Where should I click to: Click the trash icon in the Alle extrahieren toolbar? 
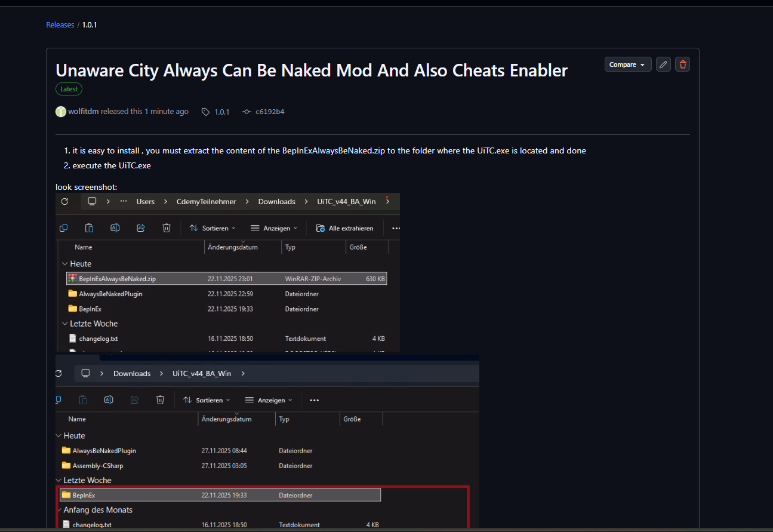(167, 228)
